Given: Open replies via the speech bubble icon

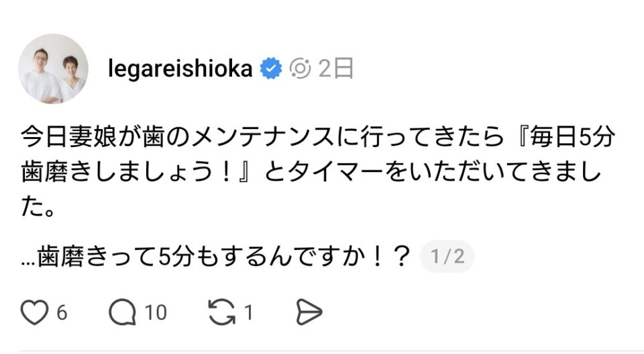Looking at the screenshot, I should 122,312.
